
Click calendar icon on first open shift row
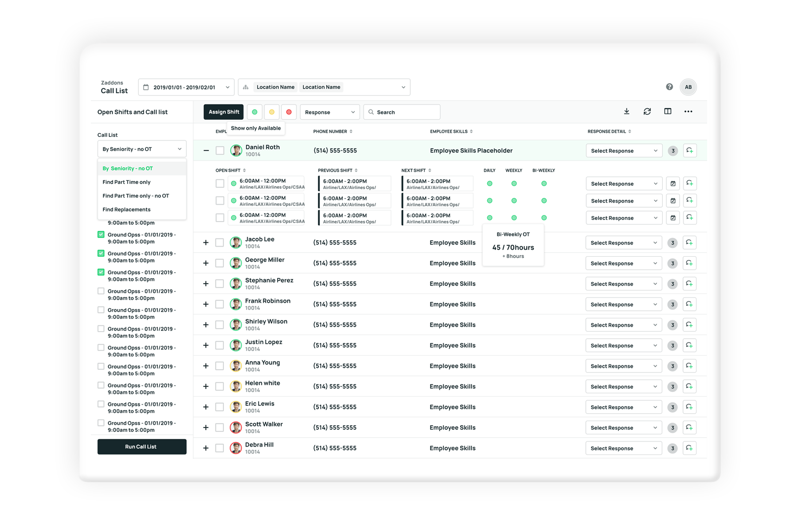(x=673, y=184)
